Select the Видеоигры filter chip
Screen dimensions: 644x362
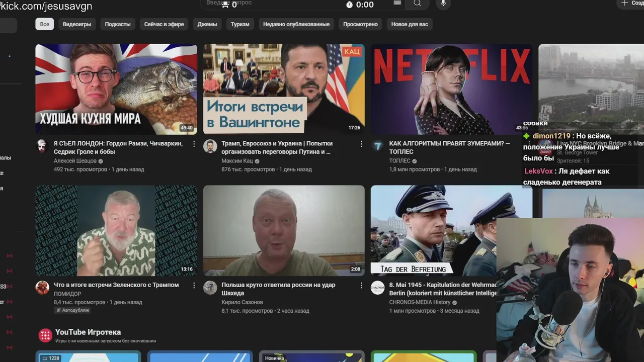(x=77, y=24)
